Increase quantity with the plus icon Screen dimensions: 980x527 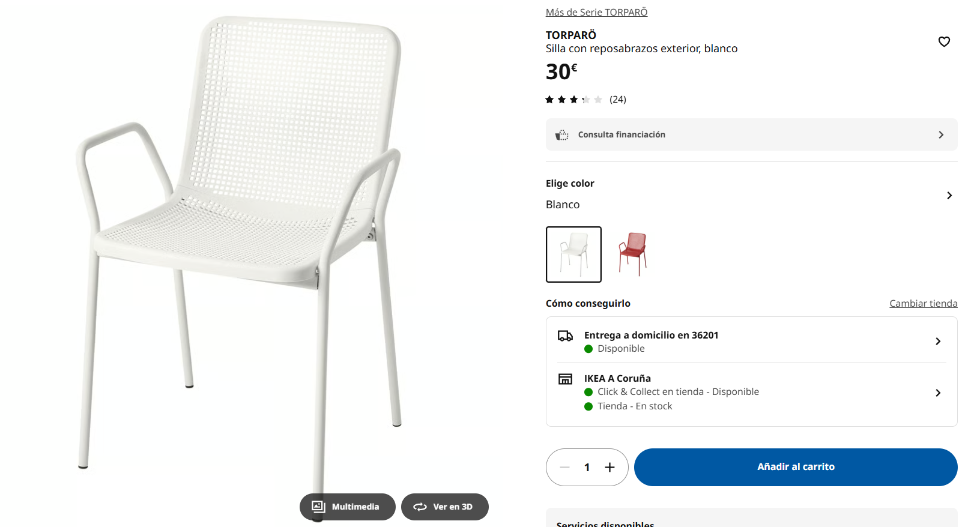point(609,467)
